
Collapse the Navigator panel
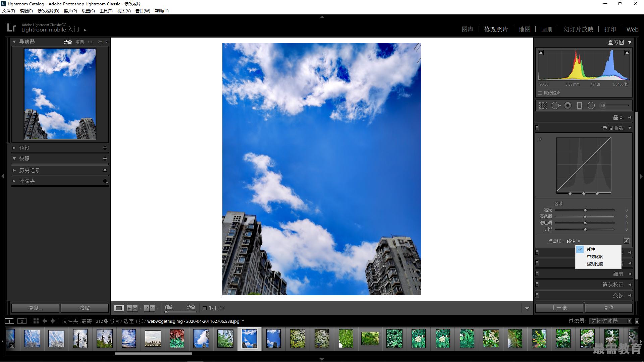[x=14, y=42]
